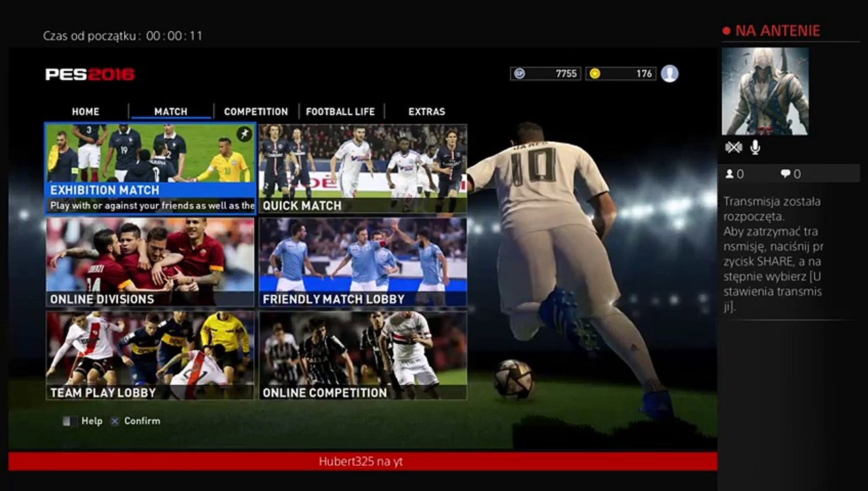Open the Online Competition tile

(x=363, y=355)
